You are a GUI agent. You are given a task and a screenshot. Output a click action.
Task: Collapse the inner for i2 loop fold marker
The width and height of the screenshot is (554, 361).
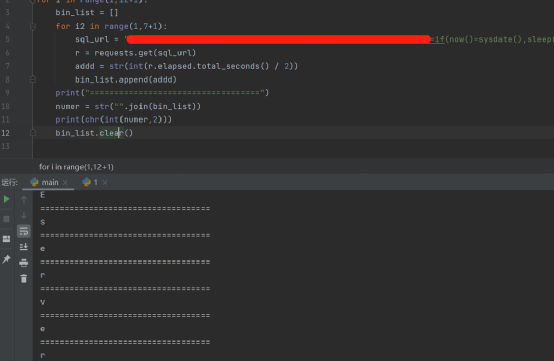pyautogui.click(x=33, y=26)
